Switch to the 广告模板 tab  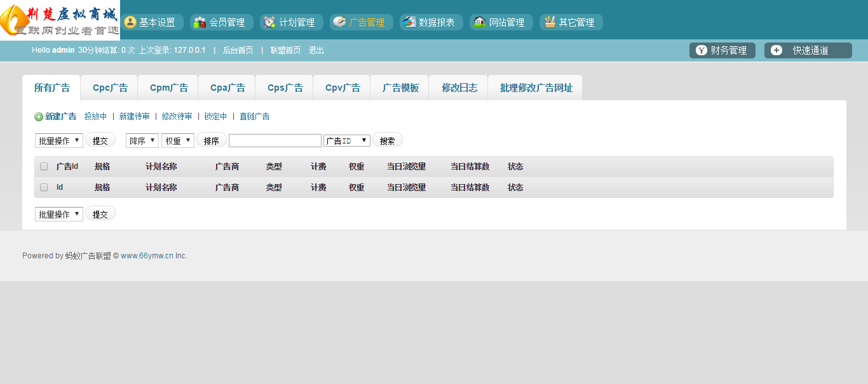tap(400, 88)
